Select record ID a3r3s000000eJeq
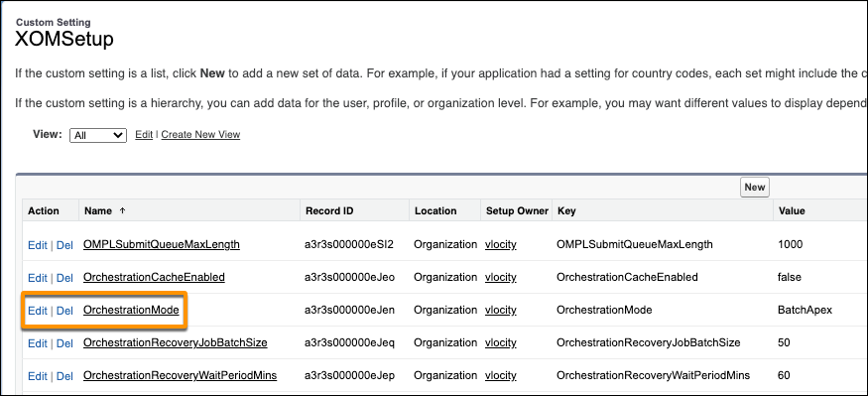 pos(349,342)
